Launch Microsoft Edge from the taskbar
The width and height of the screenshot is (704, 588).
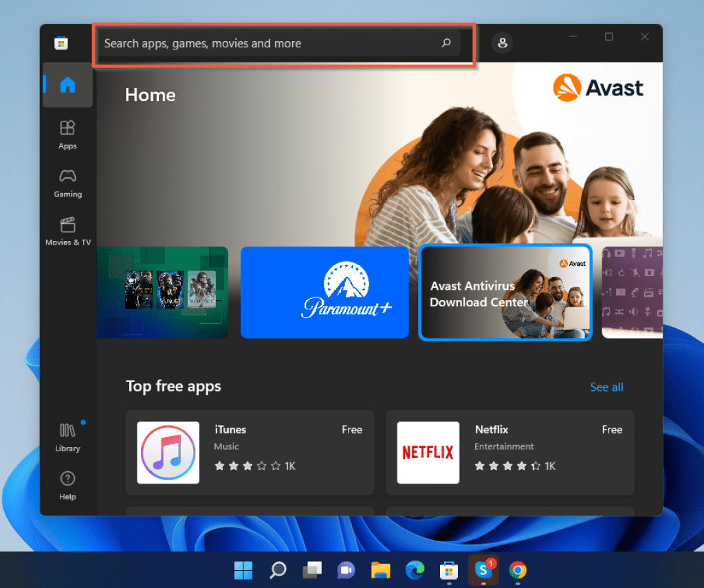click(415, 571)
